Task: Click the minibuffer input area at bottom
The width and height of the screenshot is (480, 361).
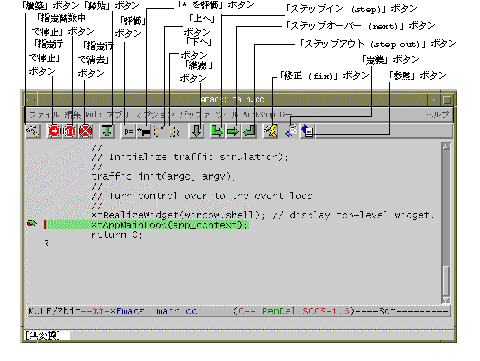Action: tap(239, 335)
